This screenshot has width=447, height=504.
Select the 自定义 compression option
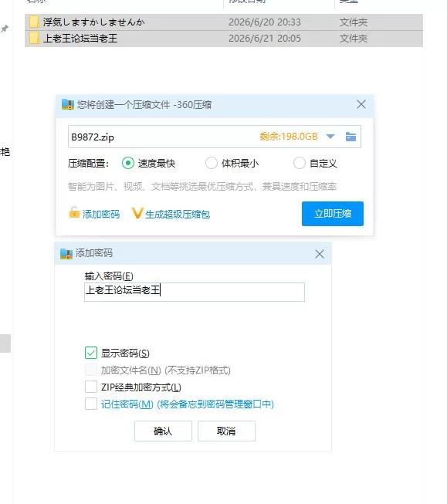299,164
